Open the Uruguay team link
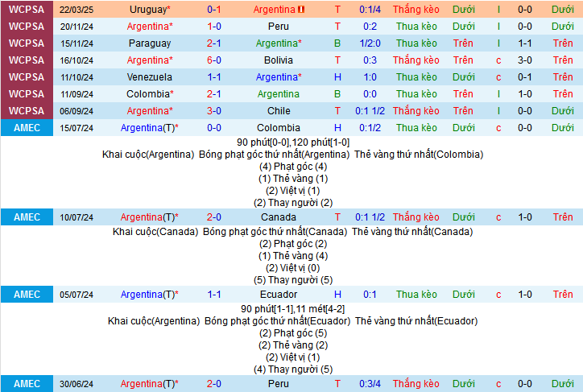 pos(149,9)
